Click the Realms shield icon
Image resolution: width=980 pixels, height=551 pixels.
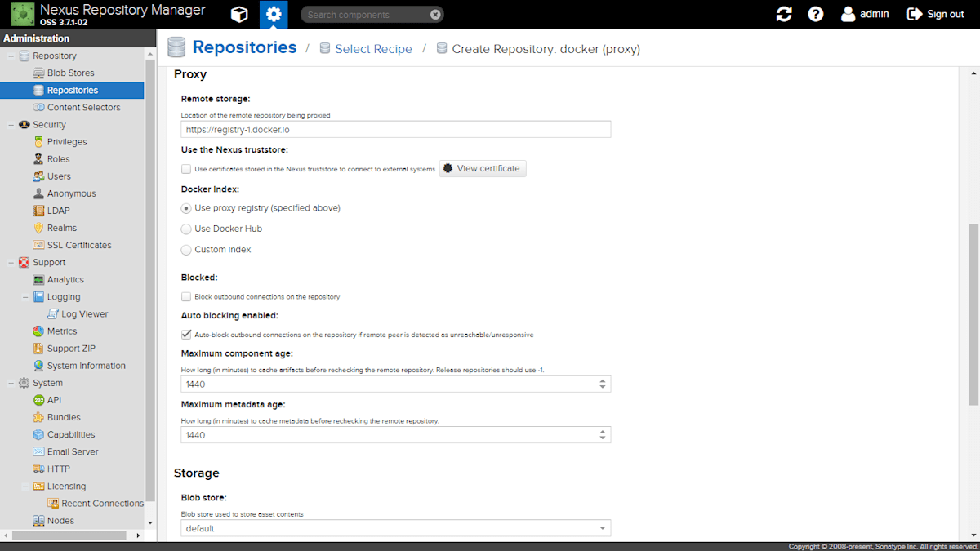38,228
